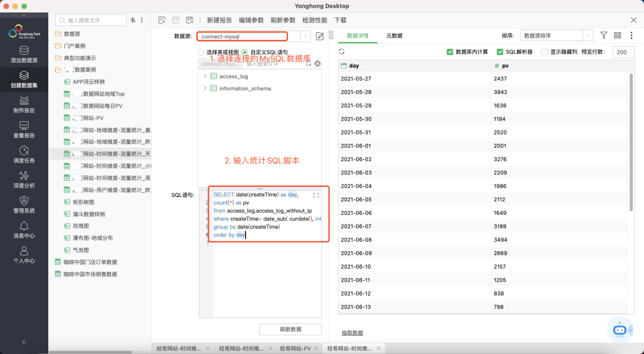Click the save icon in toolbar
The width and height of the screenshot is (644, 354).
(x=176, y=20)
